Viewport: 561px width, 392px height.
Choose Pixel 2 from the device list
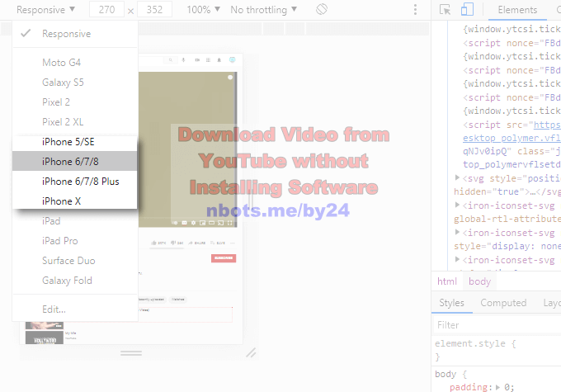click(75, 102)
